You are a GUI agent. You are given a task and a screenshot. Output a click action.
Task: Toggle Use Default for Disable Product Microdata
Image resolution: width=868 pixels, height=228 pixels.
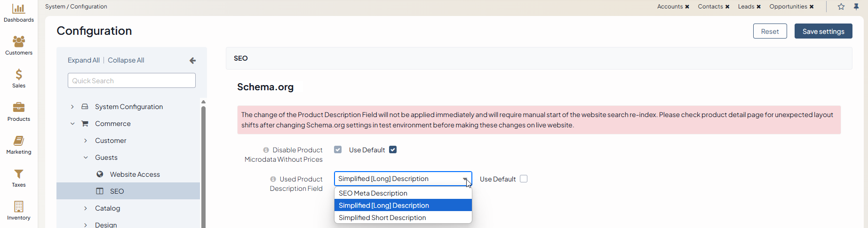point(393,150)
